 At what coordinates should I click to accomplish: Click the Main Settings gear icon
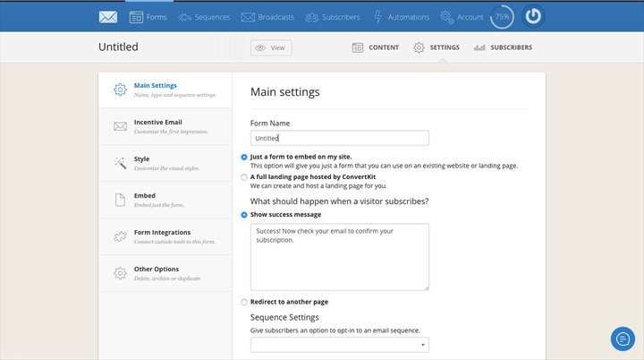tap(120, 90)
